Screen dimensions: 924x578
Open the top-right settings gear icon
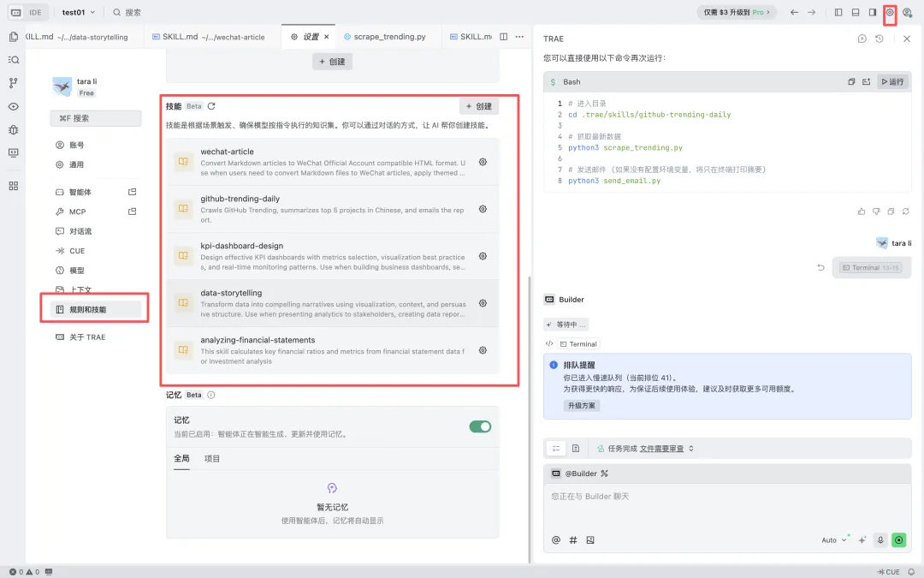(x=890, y=12)
